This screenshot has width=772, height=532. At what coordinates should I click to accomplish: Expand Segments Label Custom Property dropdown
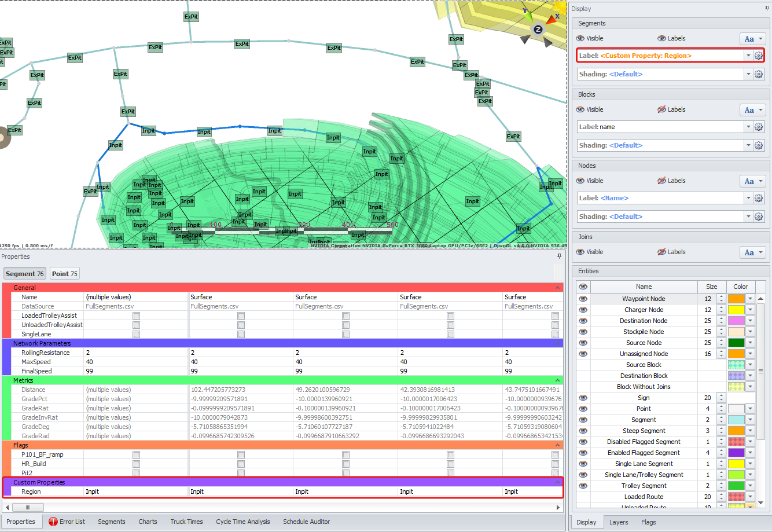748,56
